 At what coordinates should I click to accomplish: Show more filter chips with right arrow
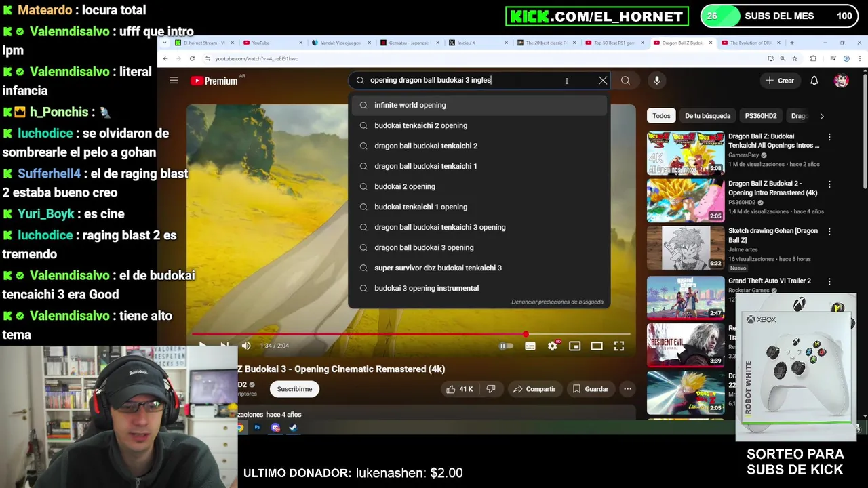pyautogui.click(x=822, y=116)
